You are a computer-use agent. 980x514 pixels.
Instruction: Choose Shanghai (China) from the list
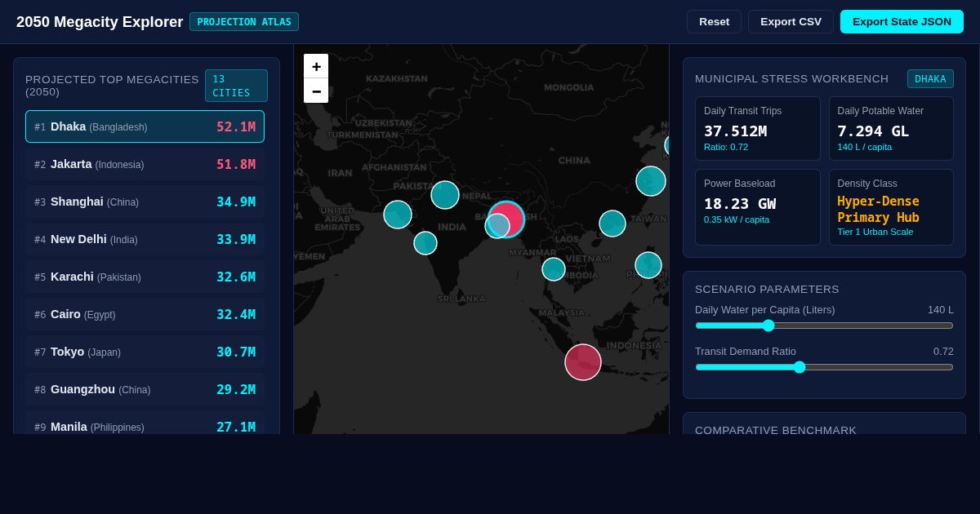point(145,202)
